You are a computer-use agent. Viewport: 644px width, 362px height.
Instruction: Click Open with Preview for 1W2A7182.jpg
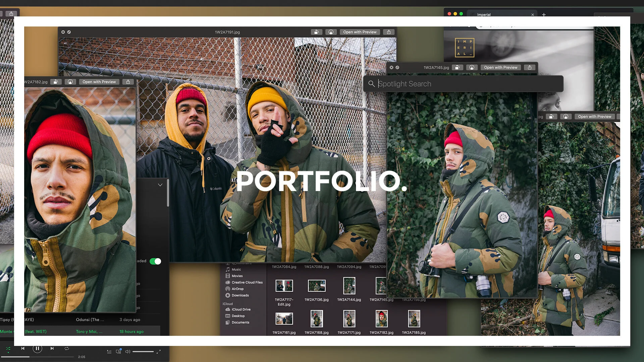[x=99, y=82]
